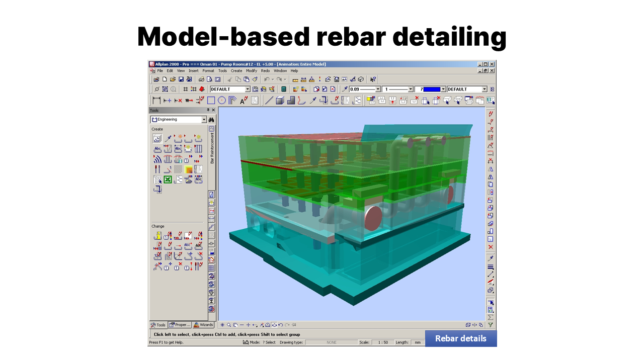Switch to the Properties tab
Viewport: 644px width, 362px height.
[x=180, y=325]
